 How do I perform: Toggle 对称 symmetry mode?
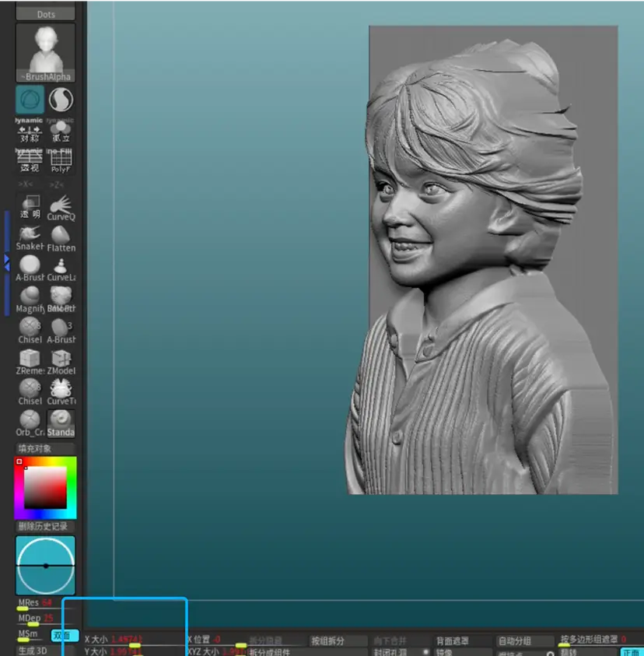[x=30, y=132]
